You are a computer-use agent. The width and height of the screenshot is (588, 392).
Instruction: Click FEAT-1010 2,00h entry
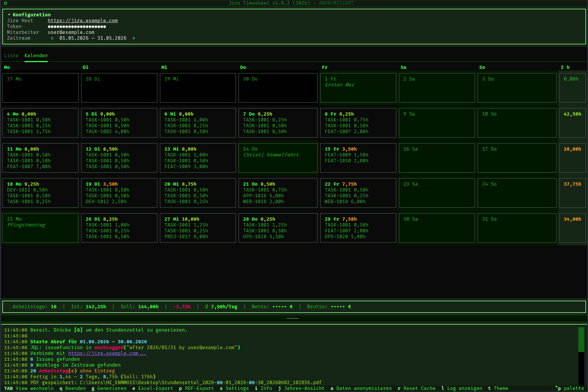pyautogui.click(x=347, y=161)
